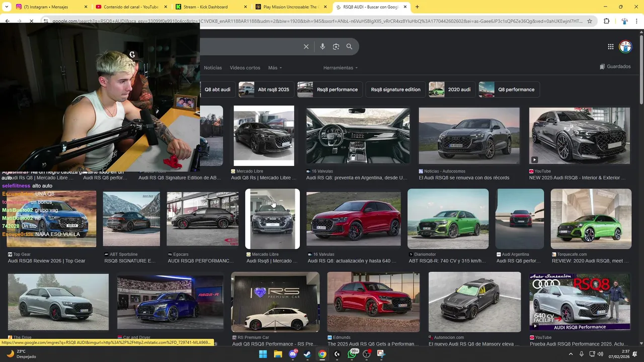This screenshot has width=644, height=362.
Task: Clear the search box with the X icon
Action: (x=306, y=47)
